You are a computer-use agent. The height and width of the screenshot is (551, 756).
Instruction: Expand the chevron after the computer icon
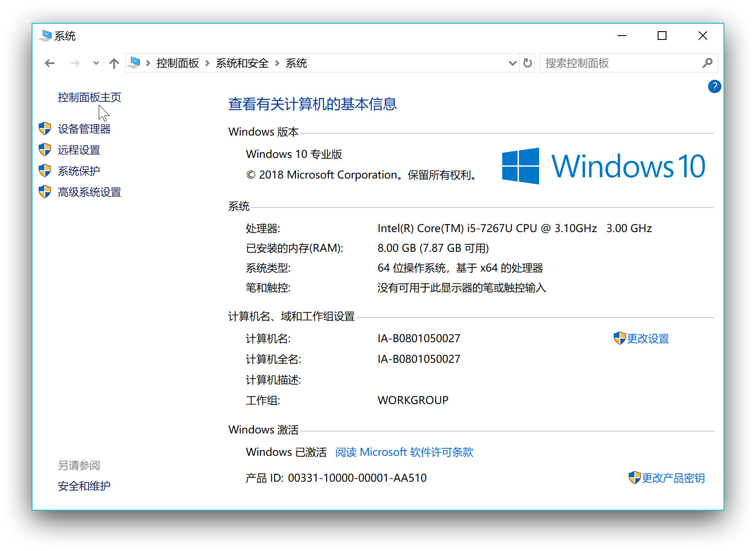(x=148, y=63)
